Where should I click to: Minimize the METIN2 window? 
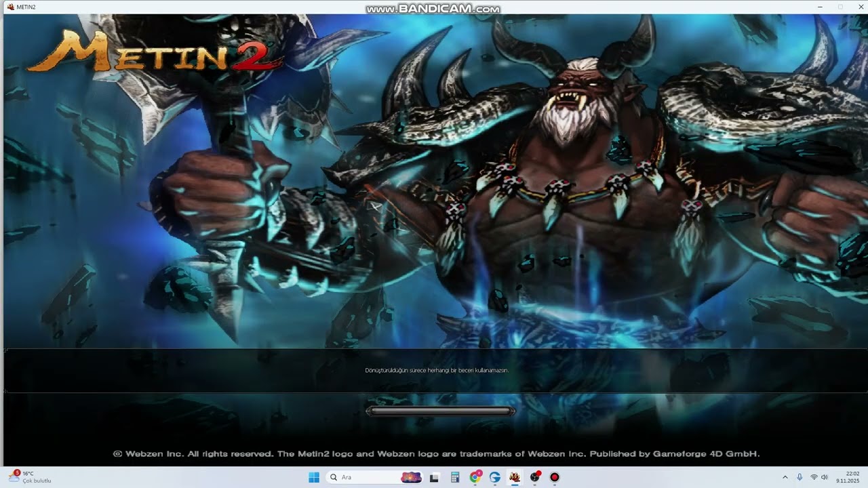click(x=820, y=7)
